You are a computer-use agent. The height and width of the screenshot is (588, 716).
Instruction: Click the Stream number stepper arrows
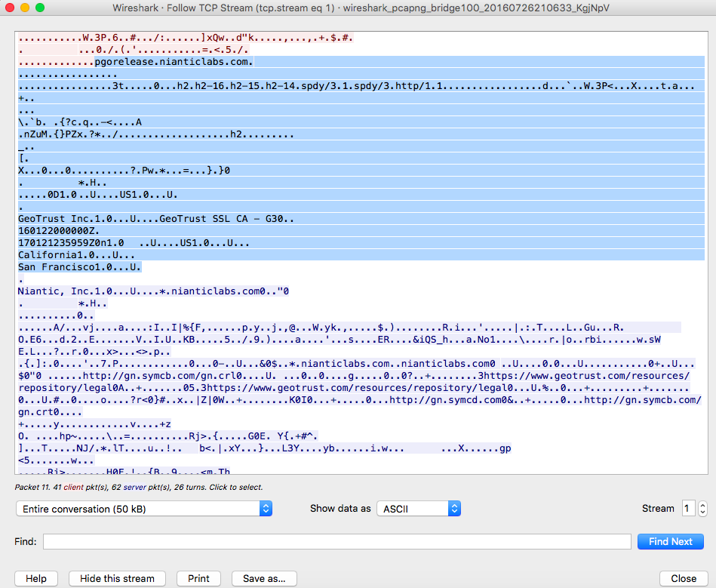[702, 509]
